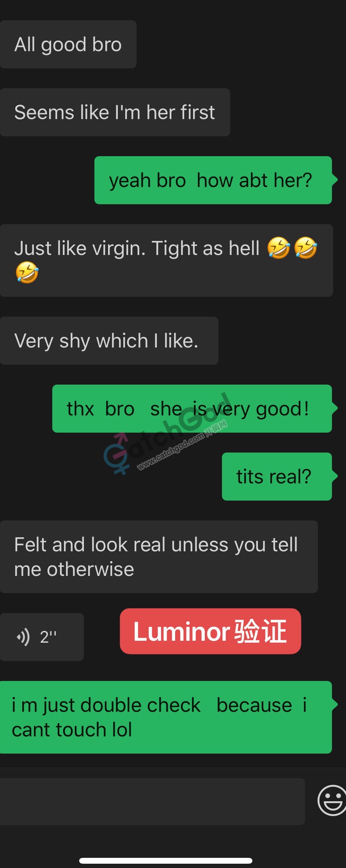Select the 'All good bro' message
Screen dimensions: 346x868
[x=68, y=45]
